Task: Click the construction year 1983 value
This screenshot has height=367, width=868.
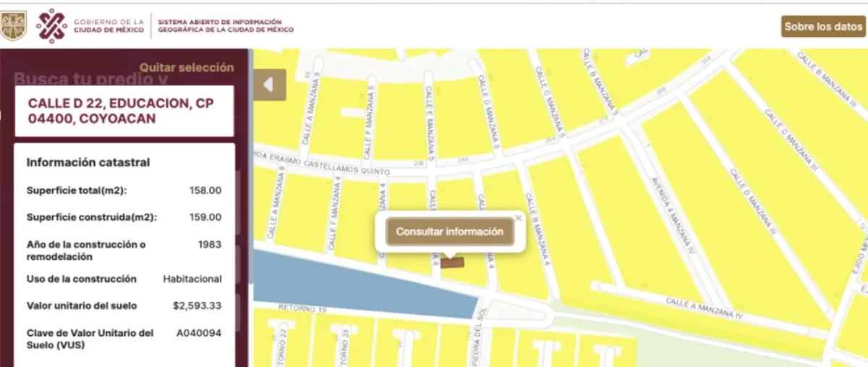Action: [210, 245]
